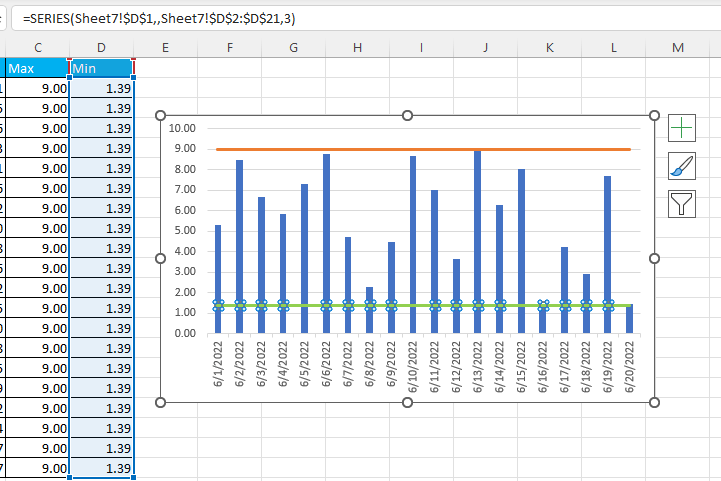Click the 6/20/2022 axis date label
This screenshot has height=481, width=721.
(x=629, y=366)
